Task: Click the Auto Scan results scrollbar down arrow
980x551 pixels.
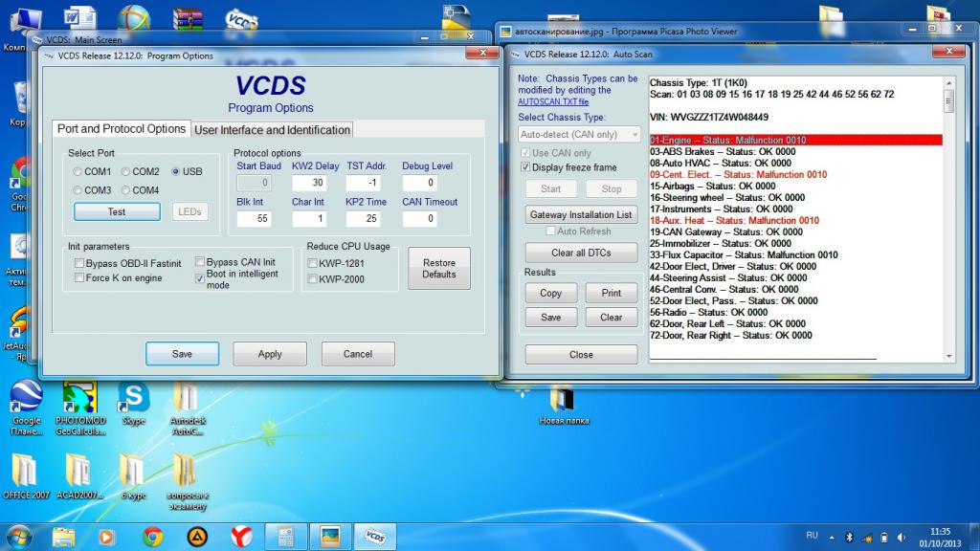Action: [948, 356]
